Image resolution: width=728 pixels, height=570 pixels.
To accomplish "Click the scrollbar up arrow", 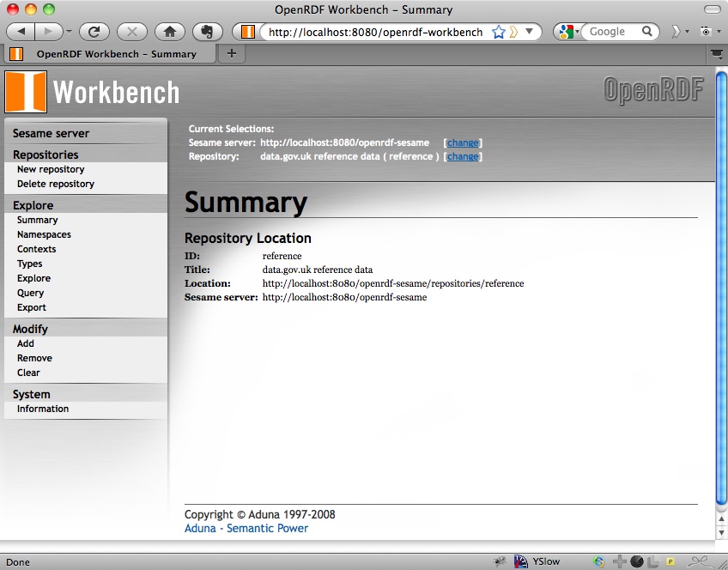I will 721,518.
